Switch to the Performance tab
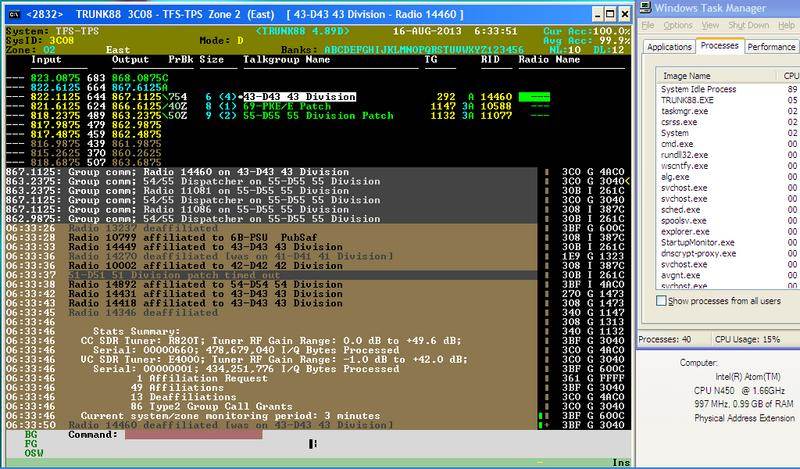Viewport: 800px width, 469px height. [x=771, y=47]
